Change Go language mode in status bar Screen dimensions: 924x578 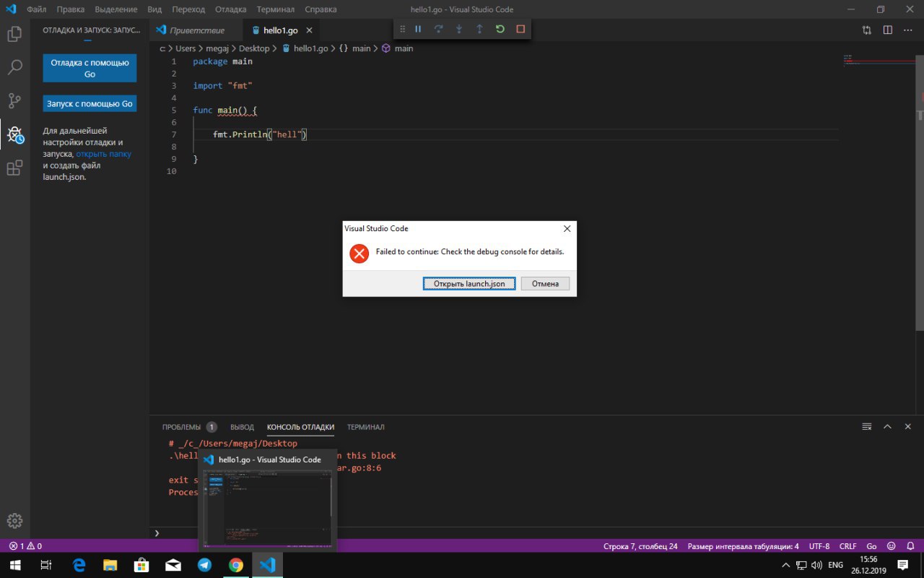[x=871, y=546]
